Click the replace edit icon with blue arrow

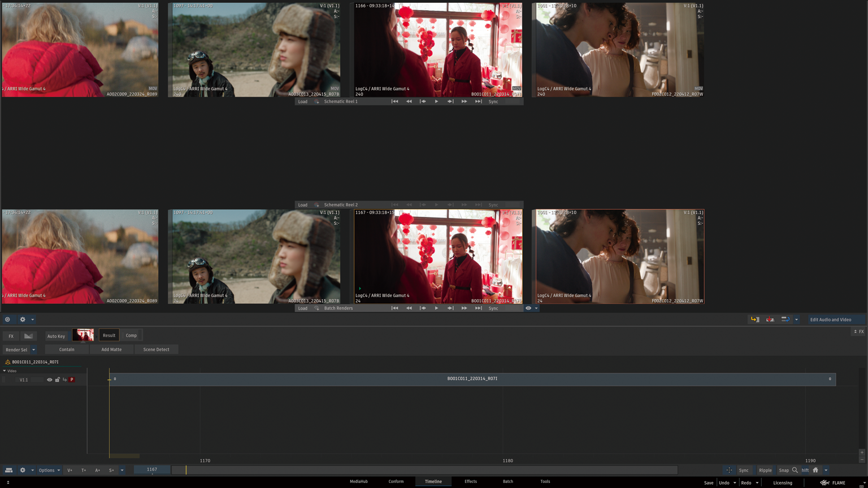(785, 320)
